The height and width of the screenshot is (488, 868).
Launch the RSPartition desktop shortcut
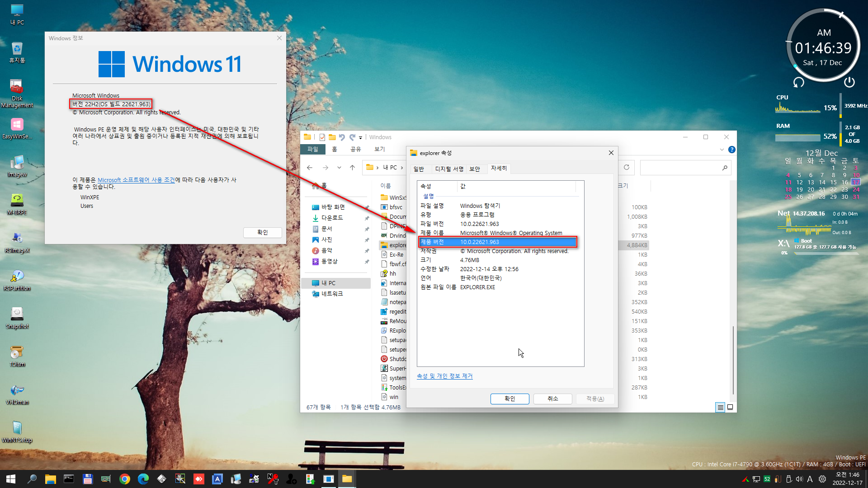17,280
